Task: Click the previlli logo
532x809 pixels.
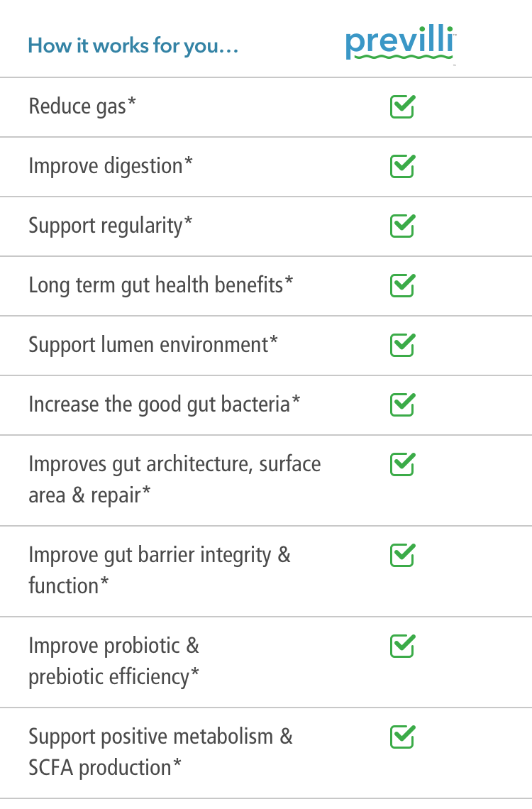Action: pos(401,45)
